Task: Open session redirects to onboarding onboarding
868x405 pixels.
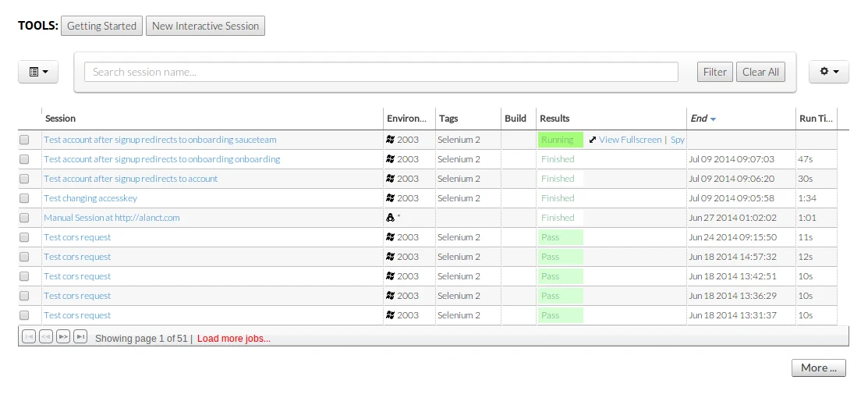Action: [161, 159]
